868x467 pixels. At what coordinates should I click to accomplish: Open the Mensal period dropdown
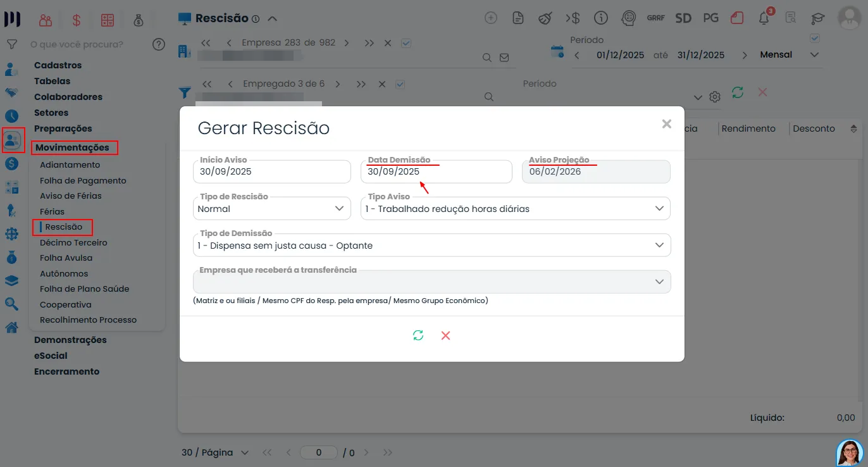tap(814, 54)
